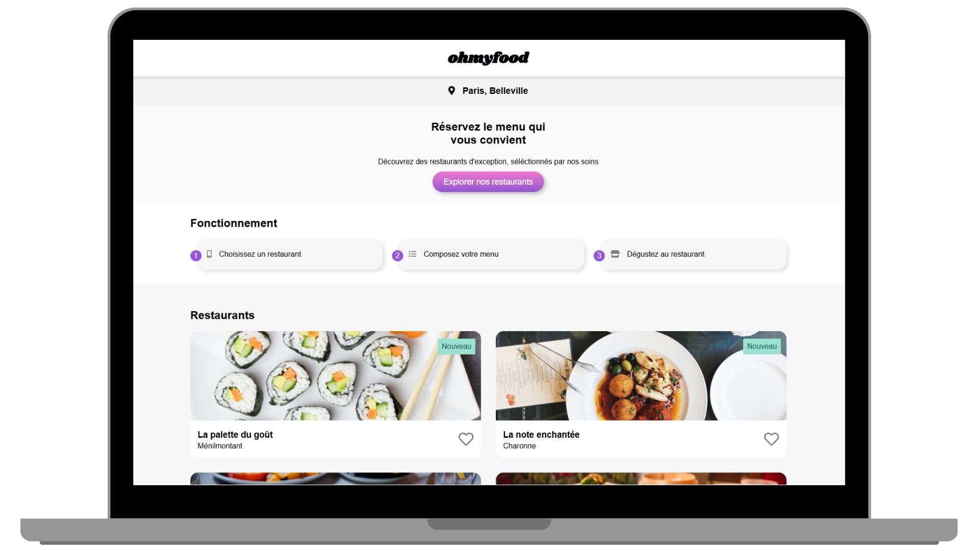Click Paris, Belleville location text
The width and height of the screenshot is (980, 551).
(x=495, y=91)
